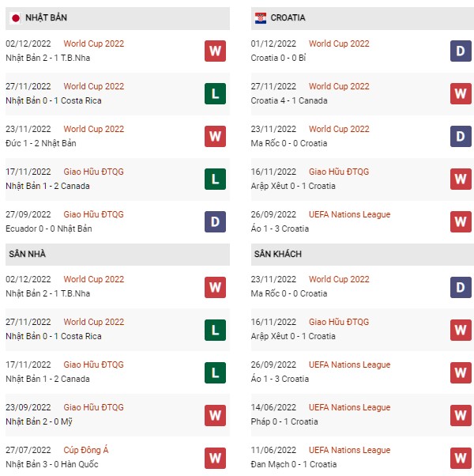474x476 pixels.
Task: Click the L badge for Nhật Bản 1-2 Canada under Sân Nhà
Action: point(215,372)
